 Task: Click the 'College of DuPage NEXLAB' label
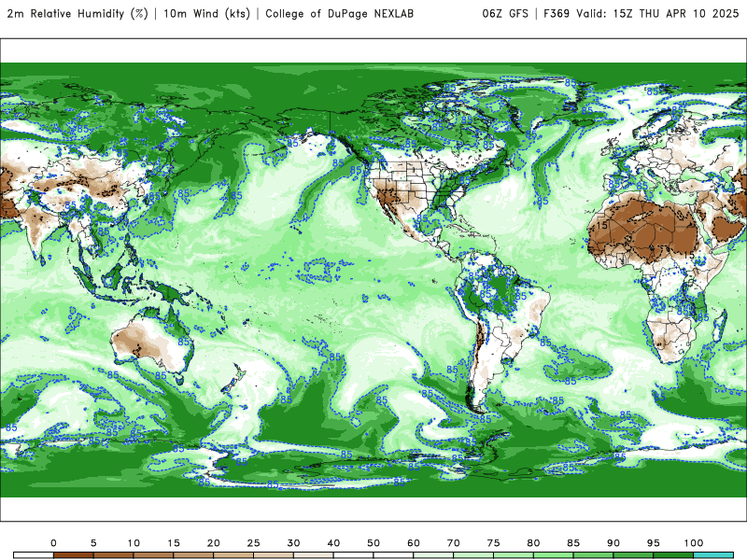click(x=339, y=13)
